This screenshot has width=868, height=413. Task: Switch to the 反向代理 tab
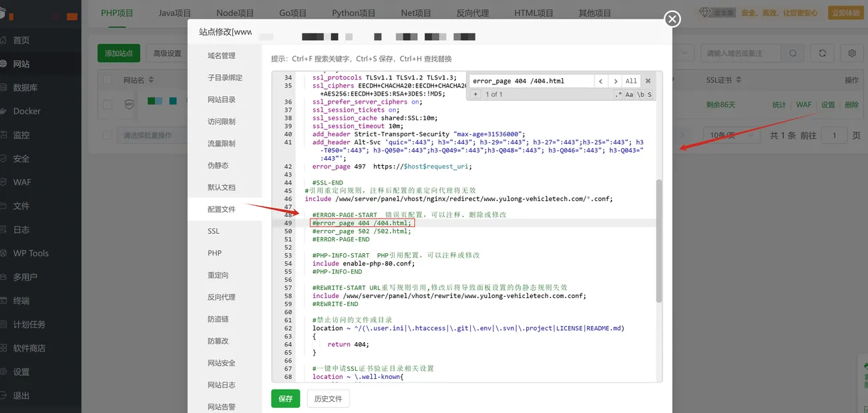[473, 13]
